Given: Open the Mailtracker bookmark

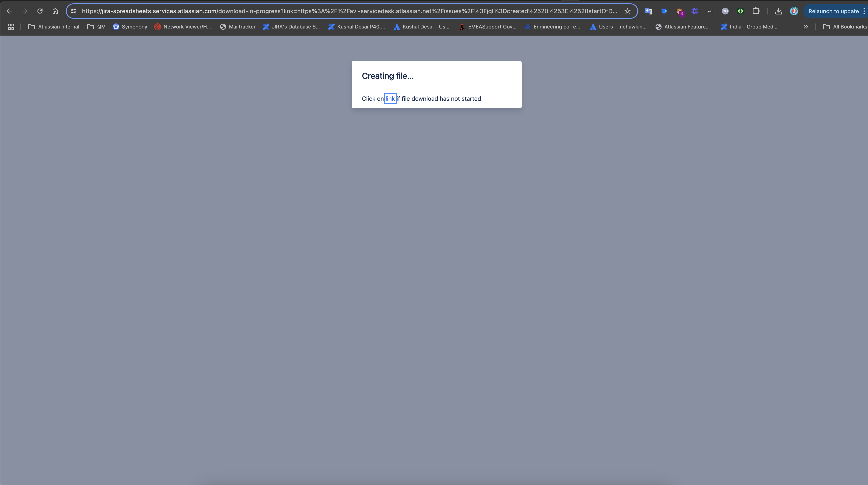Looking at the screenshot, I should 237,27.
